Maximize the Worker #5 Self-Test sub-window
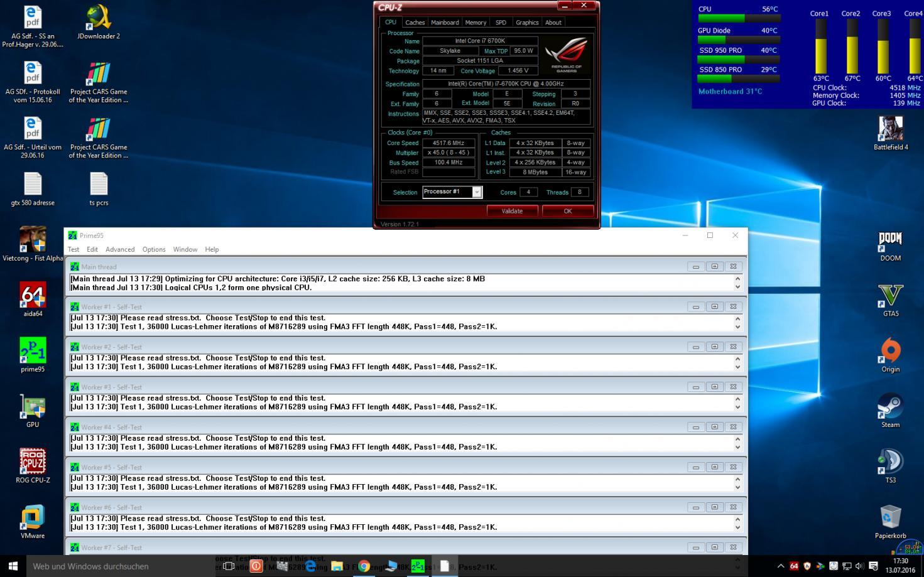The width and height of the screenshot is (924, 577). pos(714,467)
